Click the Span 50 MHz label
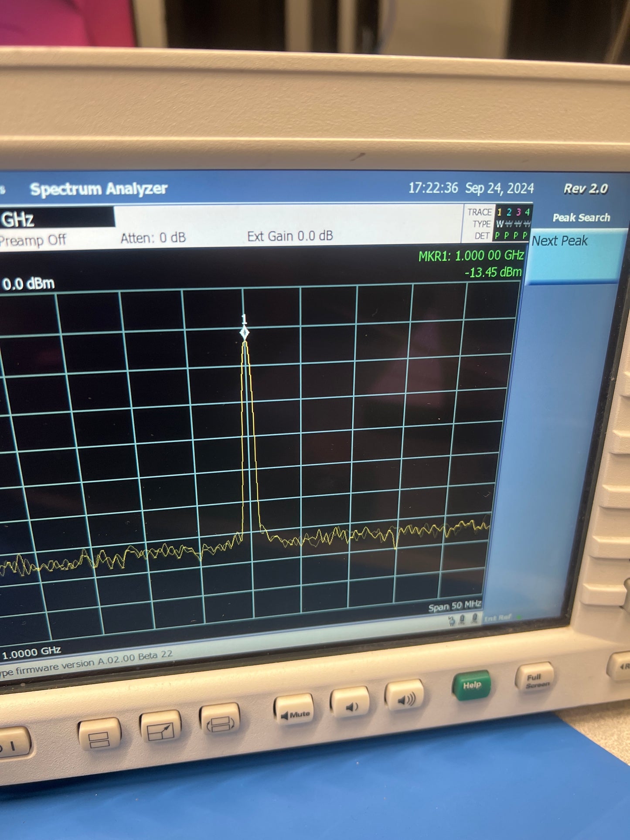The height and width of the screenshot is (840, 630). pyautogui.click(x=454, y=606)
